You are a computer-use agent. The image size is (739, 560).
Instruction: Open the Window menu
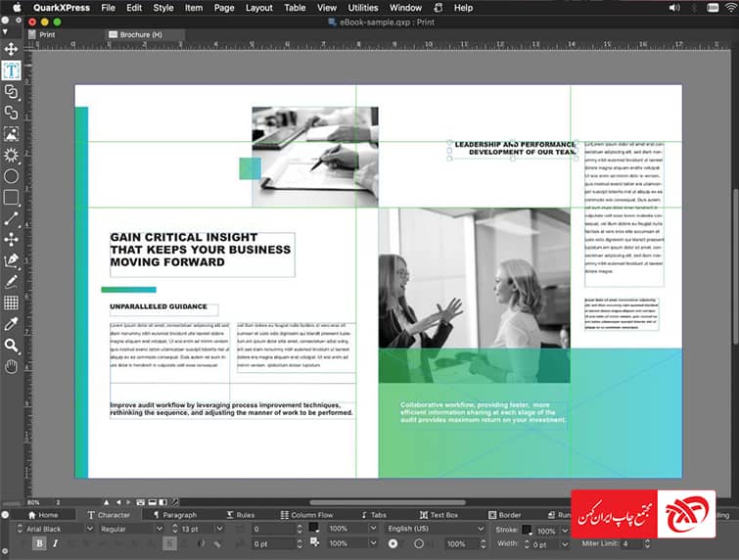(x=405, y=8)
